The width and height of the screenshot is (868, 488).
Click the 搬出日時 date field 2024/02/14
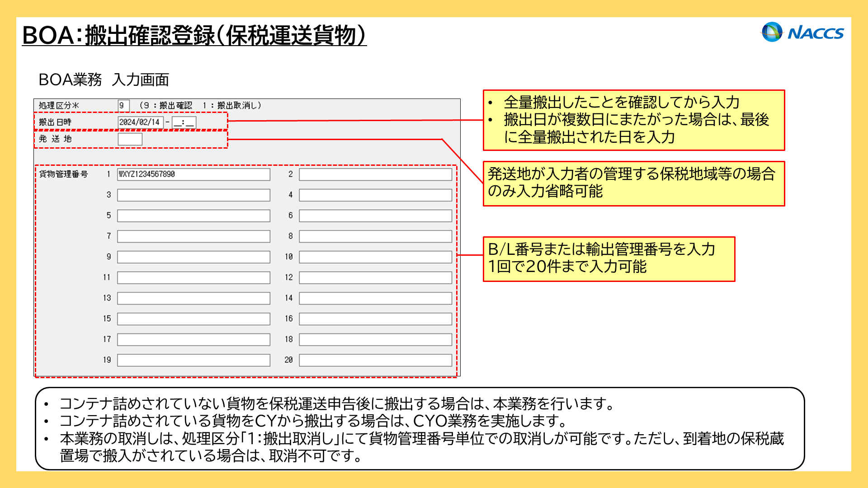click(140, 122)
